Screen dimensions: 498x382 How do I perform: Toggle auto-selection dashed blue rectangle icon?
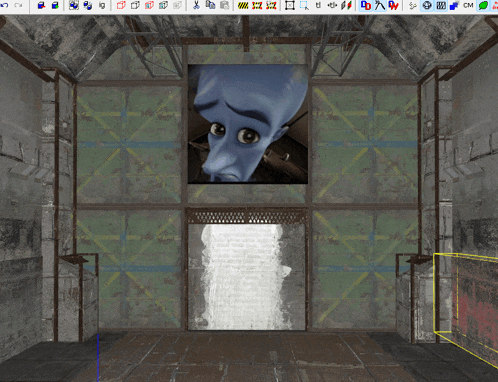coord(304,5)
